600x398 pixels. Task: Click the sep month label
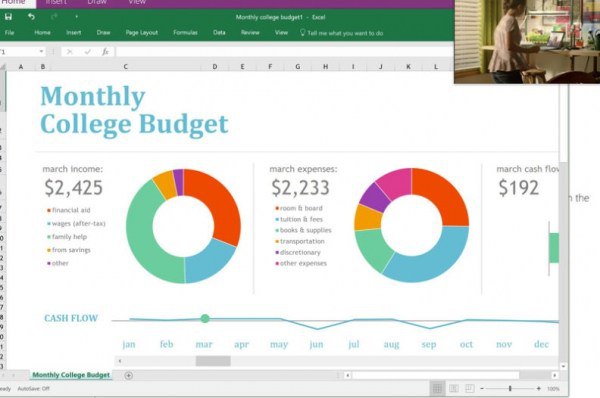tap(429, 344)
